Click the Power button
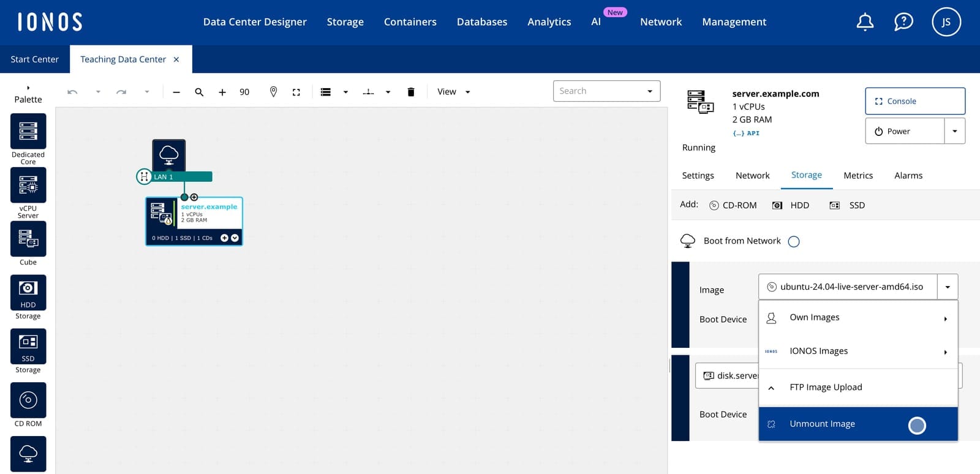Screen dimensions: 980x474 coord(905,131)
